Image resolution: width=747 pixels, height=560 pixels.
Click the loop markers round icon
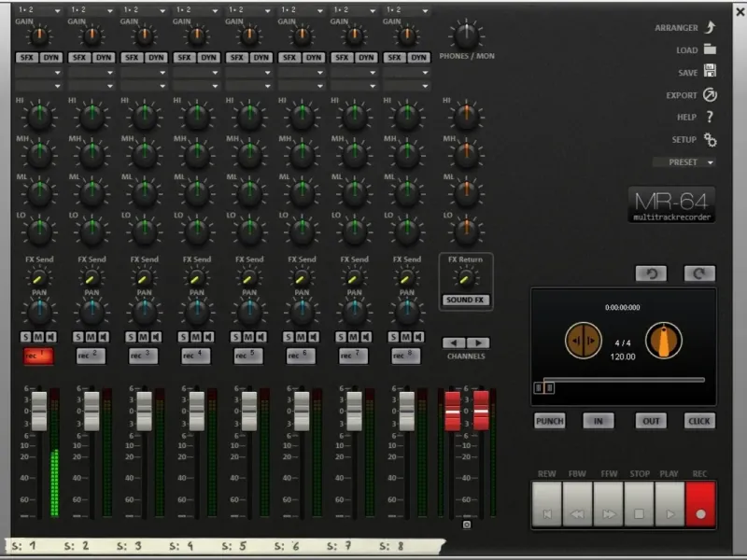click(583, 341)
